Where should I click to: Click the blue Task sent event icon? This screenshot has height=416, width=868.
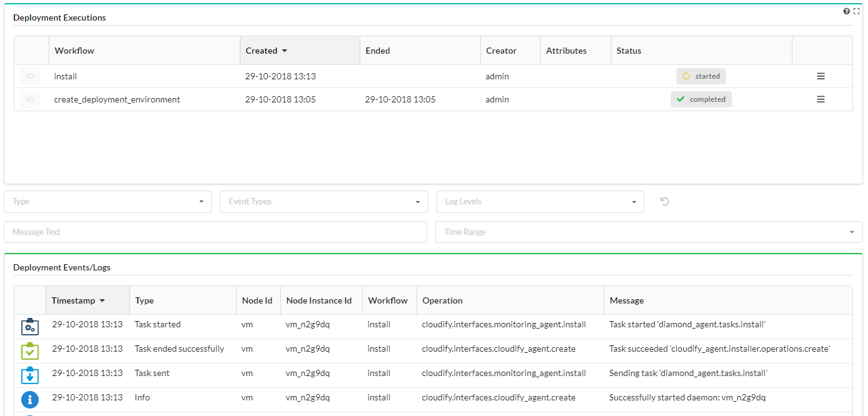point(30,375)
